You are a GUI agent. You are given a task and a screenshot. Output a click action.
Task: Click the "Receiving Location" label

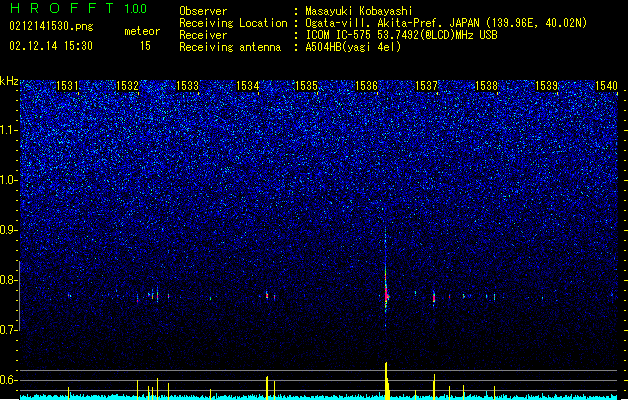pyautogui.click(x=233, y=23)
